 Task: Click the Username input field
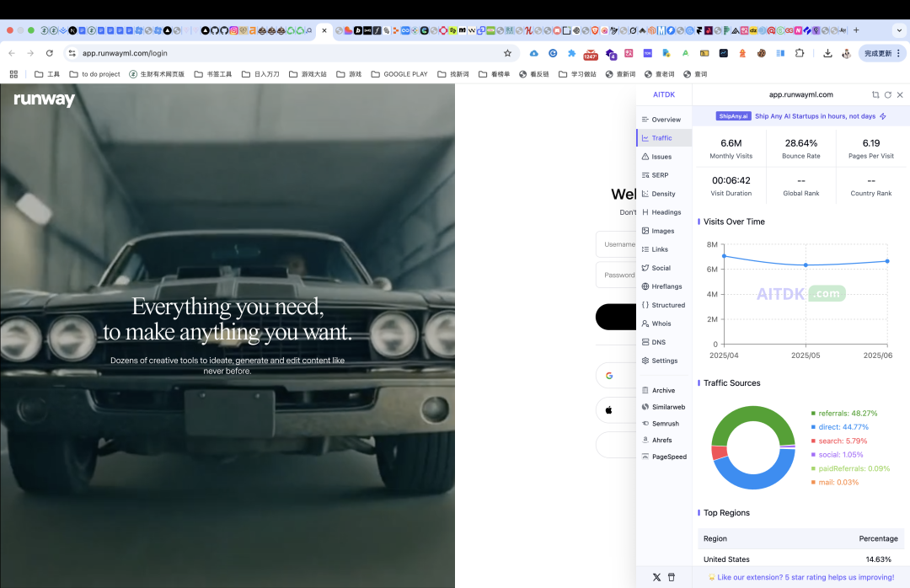pos(616,244)
